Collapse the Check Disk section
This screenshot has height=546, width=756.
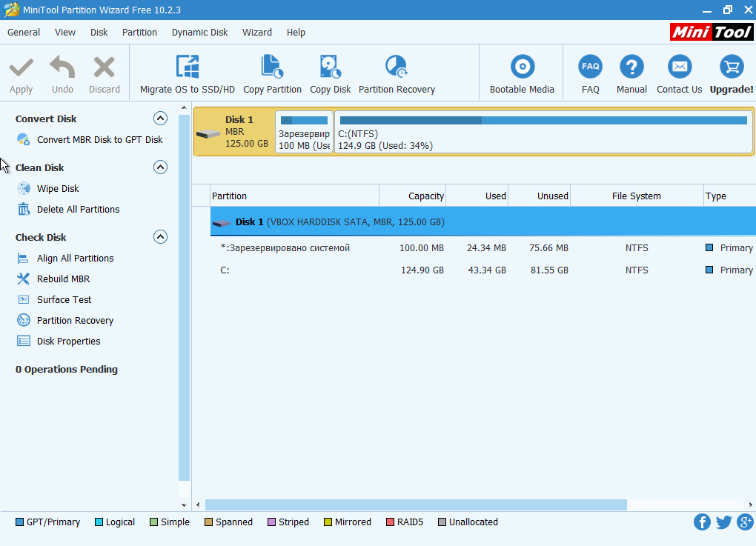[x=160, y=237]
